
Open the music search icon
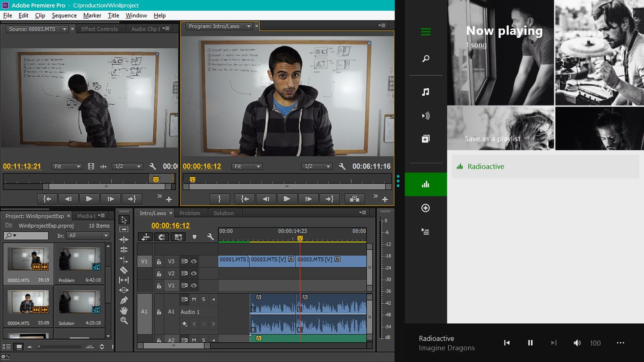point(425,58)
